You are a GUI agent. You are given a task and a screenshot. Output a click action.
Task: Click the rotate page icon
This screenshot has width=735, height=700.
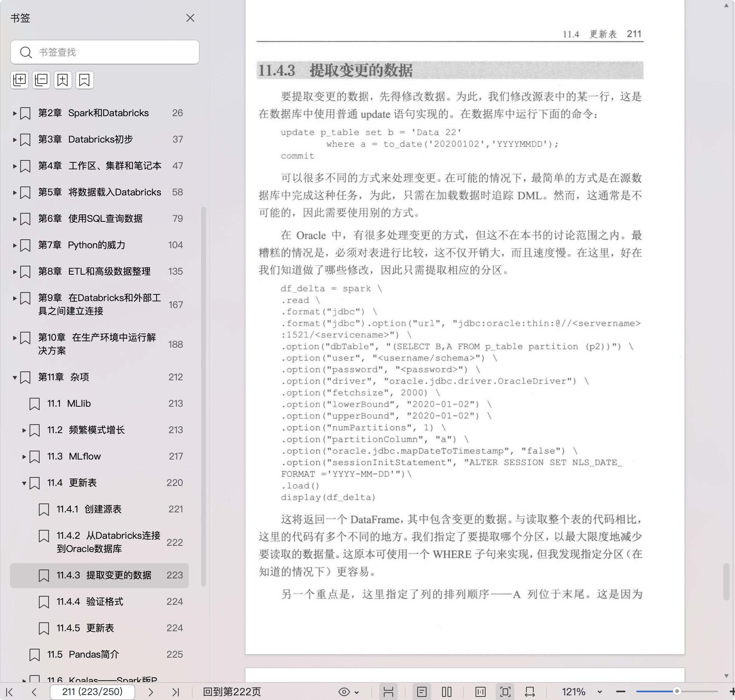point(530,692)
